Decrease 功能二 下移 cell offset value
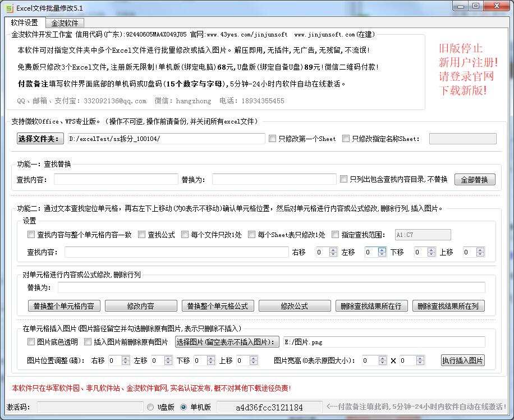The image size is (514, 420). click(x=432, y=254)
